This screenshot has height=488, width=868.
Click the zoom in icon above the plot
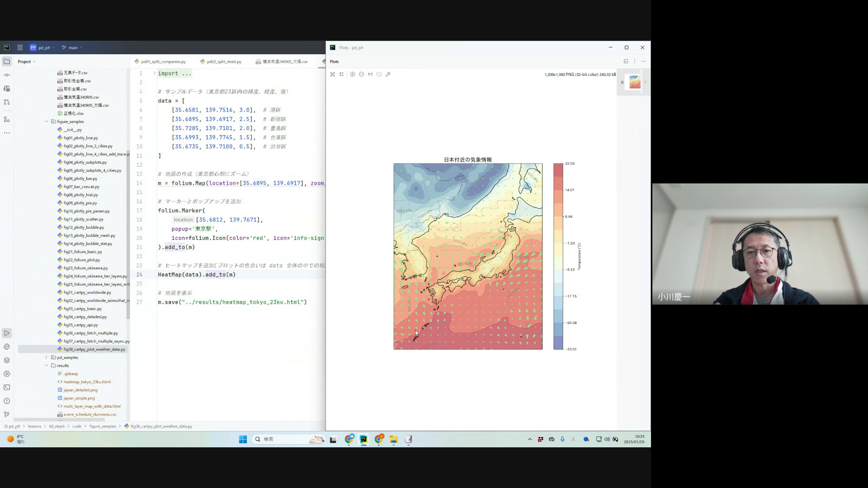point(353,74)
